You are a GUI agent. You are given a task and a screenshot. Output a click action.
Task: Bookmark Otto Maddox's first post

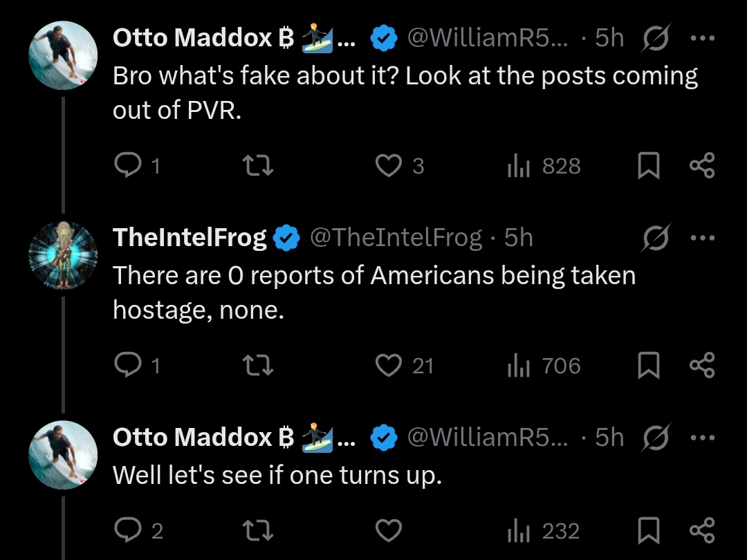pyautogui.click(x=648, y=167)
